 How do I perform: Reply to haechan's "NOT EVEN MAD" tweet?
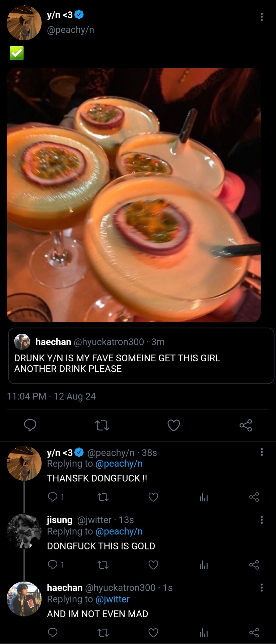(53, 633)
